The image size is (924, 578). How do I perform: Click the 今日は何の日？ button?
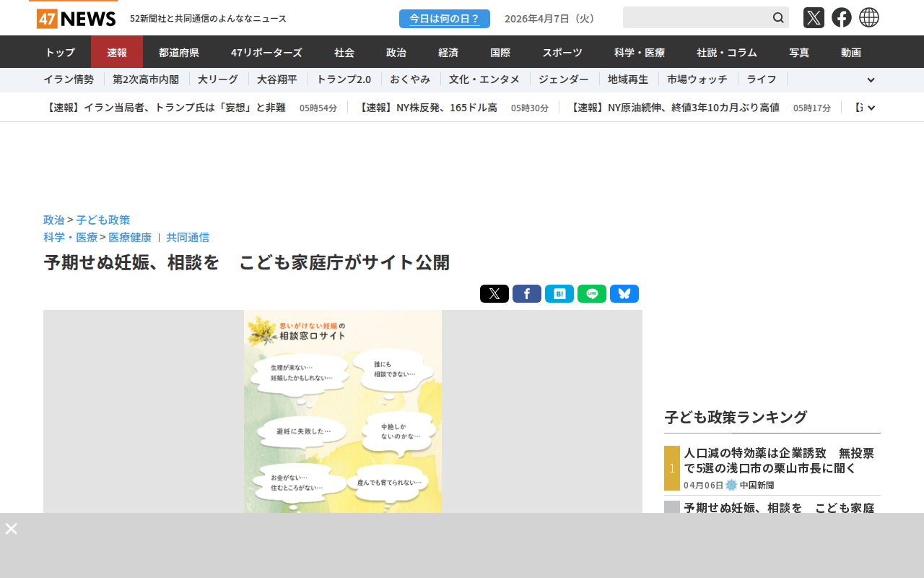(445, 19)
